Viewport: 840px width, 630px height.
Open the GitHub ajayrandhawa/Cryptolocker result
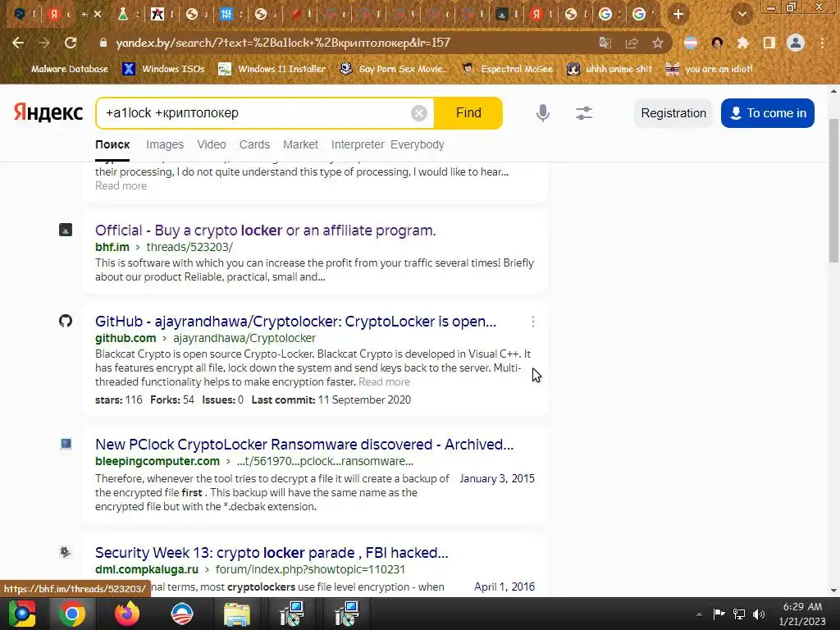[295, 322]
